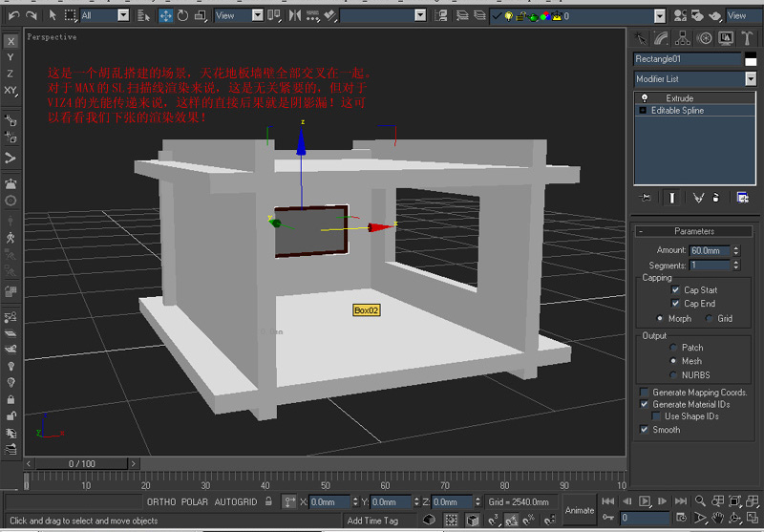Image resolution: width=764 pixels, height=532 pixels.
Task: Click the Pin Stack icon
Action: point(647,197)
